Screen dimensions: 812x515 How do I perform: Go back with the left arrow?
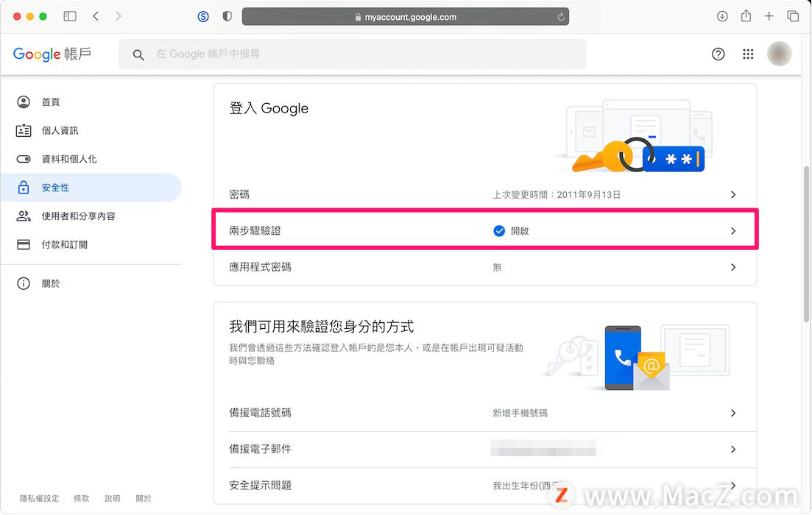[96, 16]
